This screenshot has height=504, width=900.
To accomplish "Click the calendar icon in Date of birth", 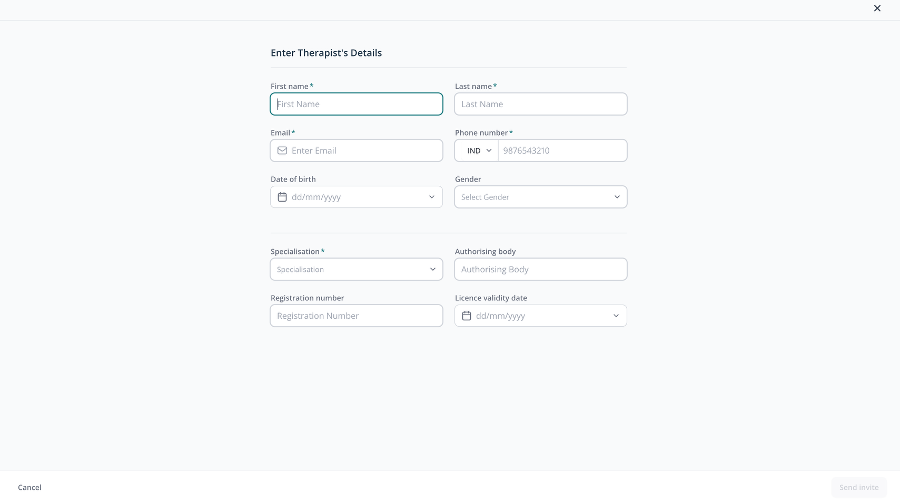I will point(282,197).
